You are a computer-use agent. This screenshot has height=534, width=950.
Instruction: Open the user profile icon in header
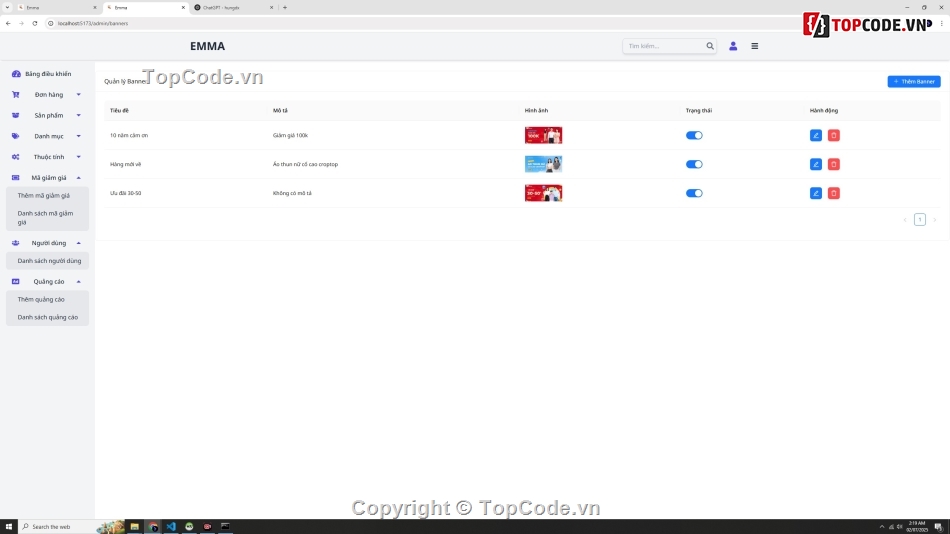pyautogui.click(x=733, y=46)
